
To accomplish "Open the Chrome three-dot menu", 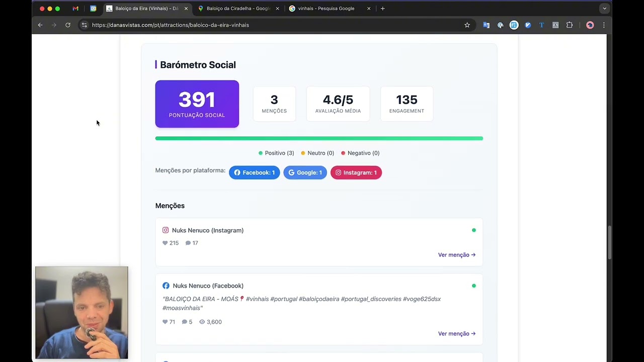I will tap(604, 25).
